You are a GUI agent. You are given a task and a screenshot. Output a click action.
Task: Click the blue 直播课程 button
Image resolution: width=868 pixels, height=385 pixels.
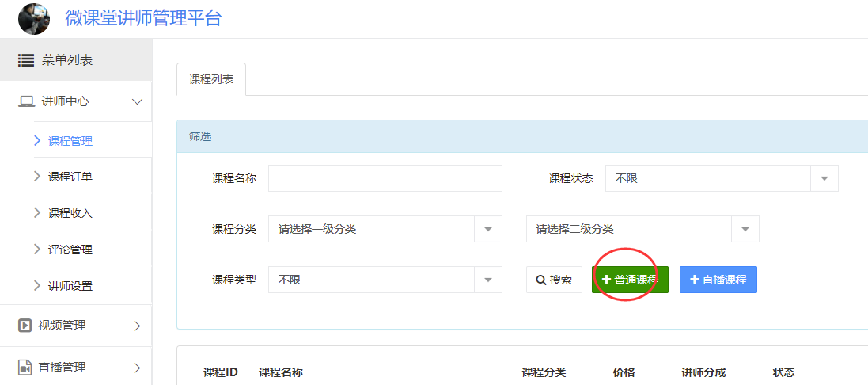pyautogui.click(x=718, y=280)
